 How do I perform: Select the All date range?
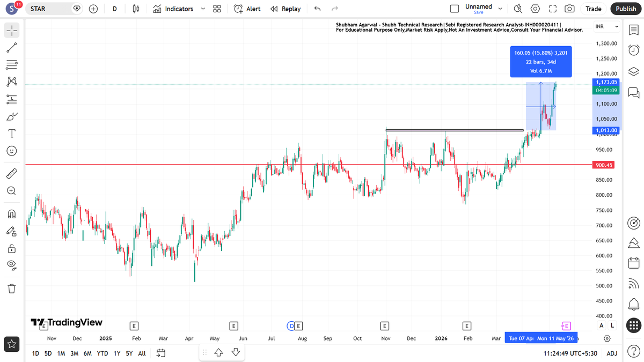click(x=142, y=353)
